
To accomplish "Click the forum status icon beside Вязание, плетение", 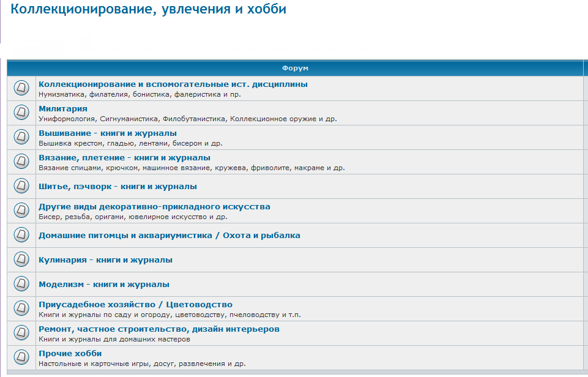I will [21, 160].
